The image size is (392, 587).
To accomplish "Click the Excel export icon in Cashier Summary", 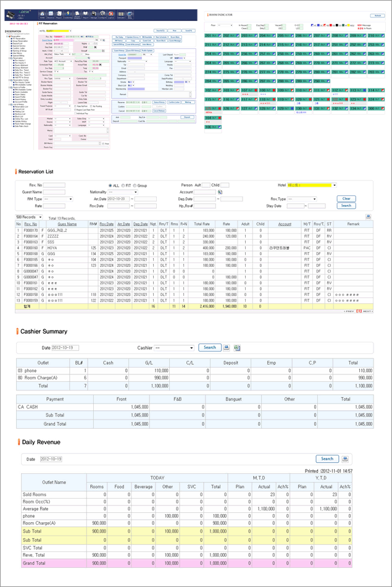I will click(x=237, y=348).
